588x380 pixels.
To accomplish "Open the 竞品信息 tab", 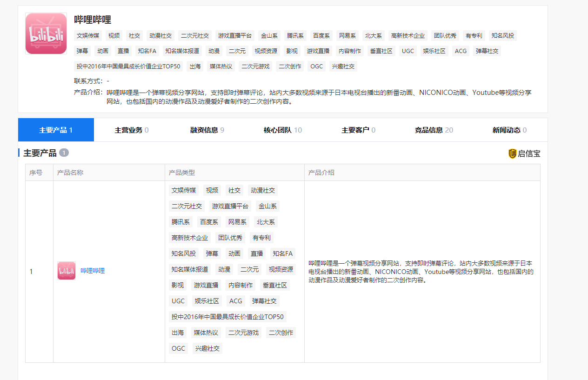I will click(x=434, y=130).
